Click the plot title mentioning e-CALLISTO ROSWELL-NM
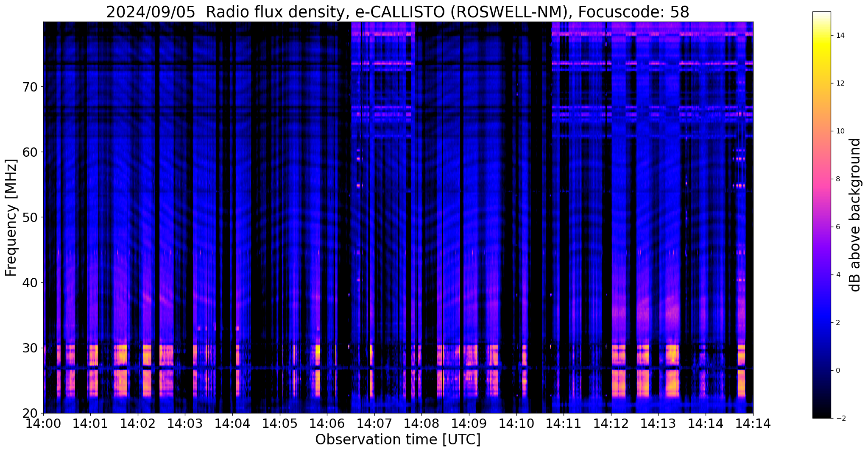868x452 pixels. pyautogui.click(x=398, y=12)
